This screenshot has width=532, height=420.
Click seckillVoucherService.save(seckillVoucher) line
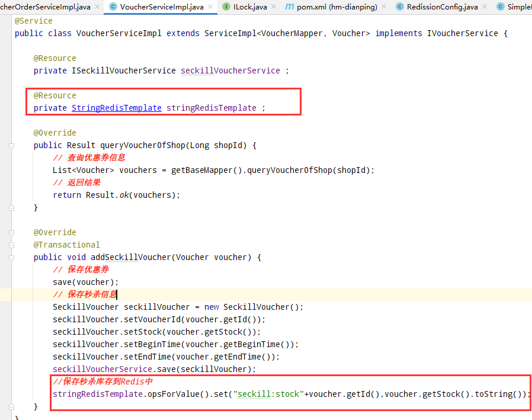[154, 369]
